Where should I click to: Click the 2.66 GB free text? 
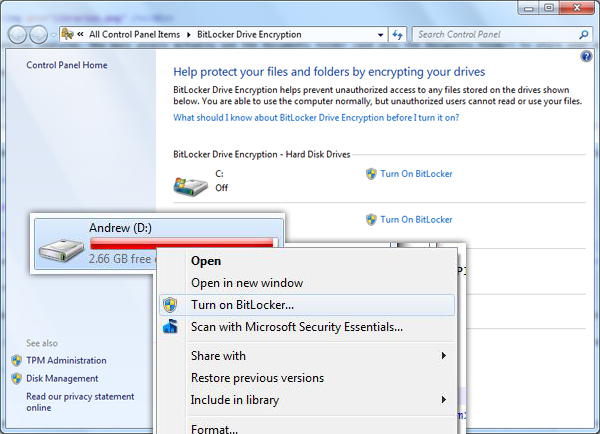pyautogui.click(x=120, y=259)
